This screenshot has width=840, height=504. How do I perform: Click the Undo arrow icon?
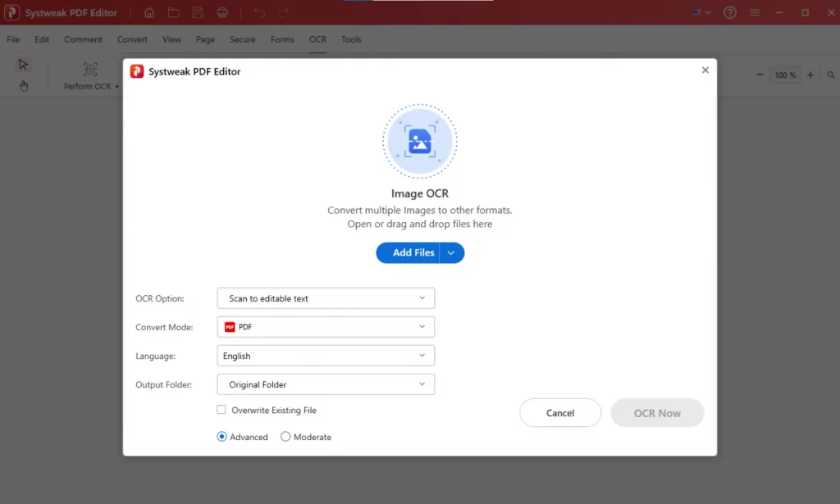259,13
